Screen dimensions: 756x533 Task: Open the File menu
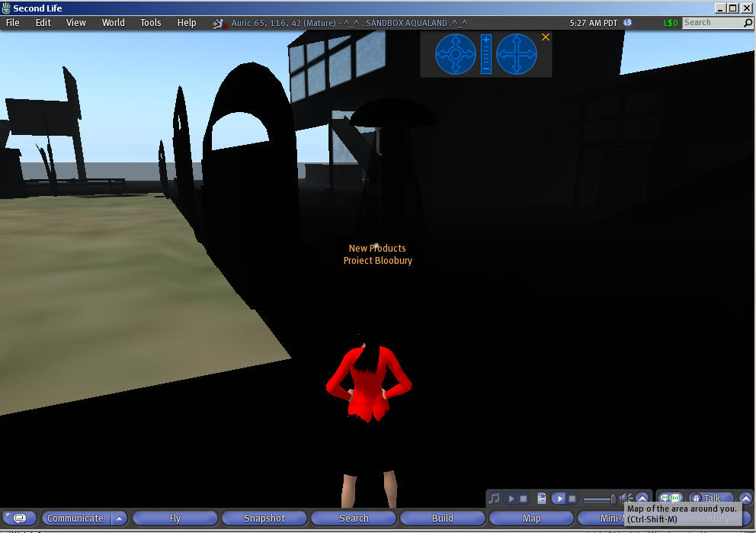tap(12, 23)
